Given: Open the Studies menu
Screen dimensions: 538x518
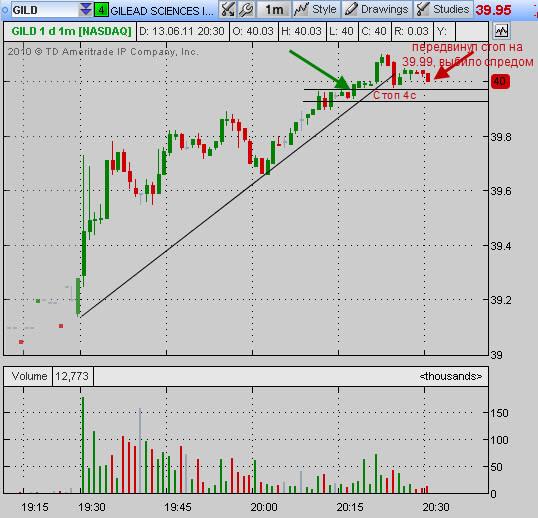Looking at the screenshot, I should 443,9.
